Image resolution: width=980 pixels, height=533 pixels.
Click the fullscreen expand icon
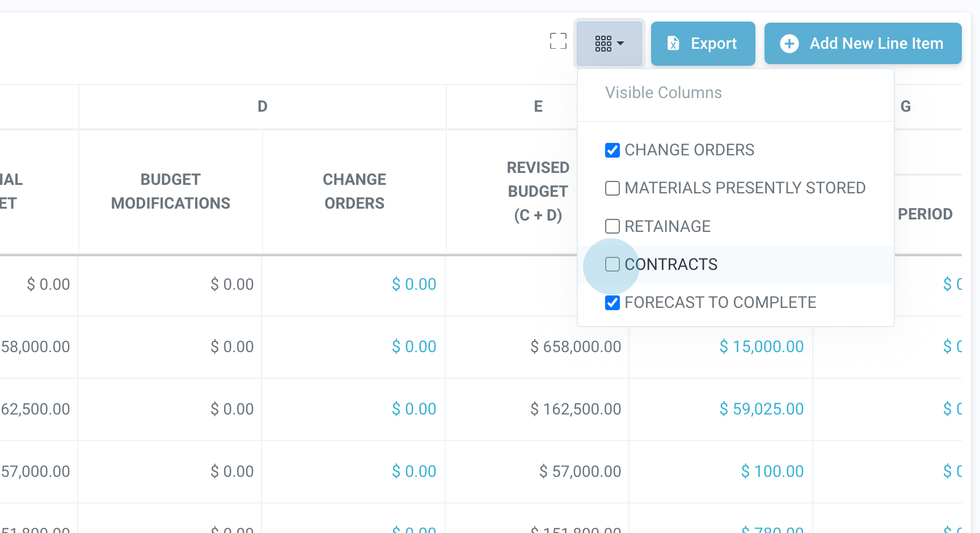558,41
